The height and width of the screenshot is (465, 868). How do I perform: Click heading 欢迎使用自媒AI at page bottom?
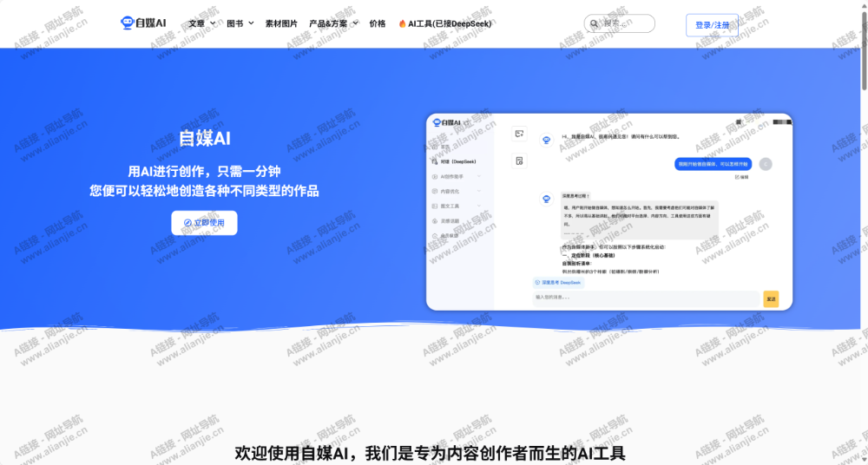pos(431,454)
